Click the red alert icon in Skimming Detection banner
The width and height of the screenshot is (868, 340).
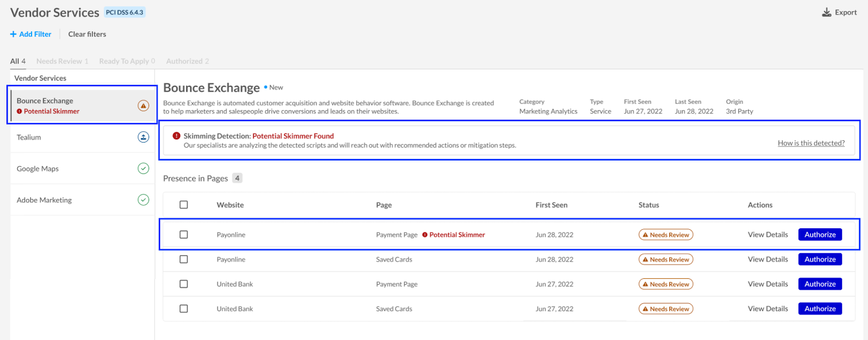[176, 136]
